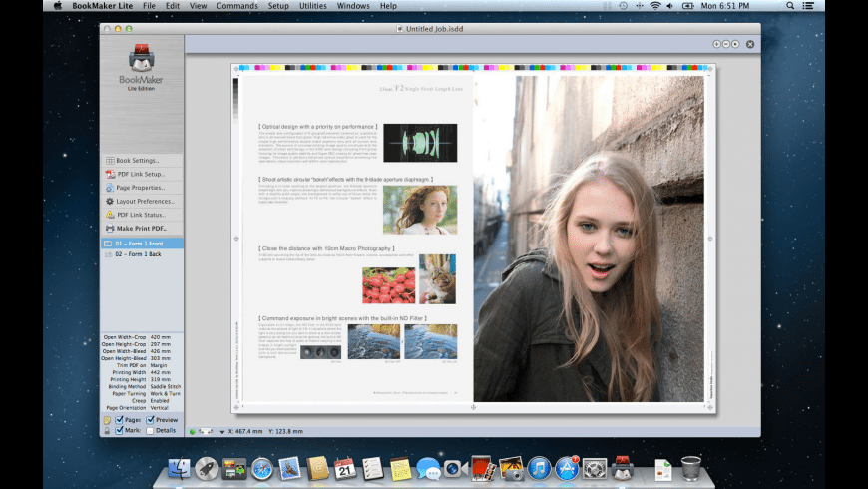The height and width of the screenshot is (489, 868).
Task: Open Page Properties
Action: [x=142, y=188]
